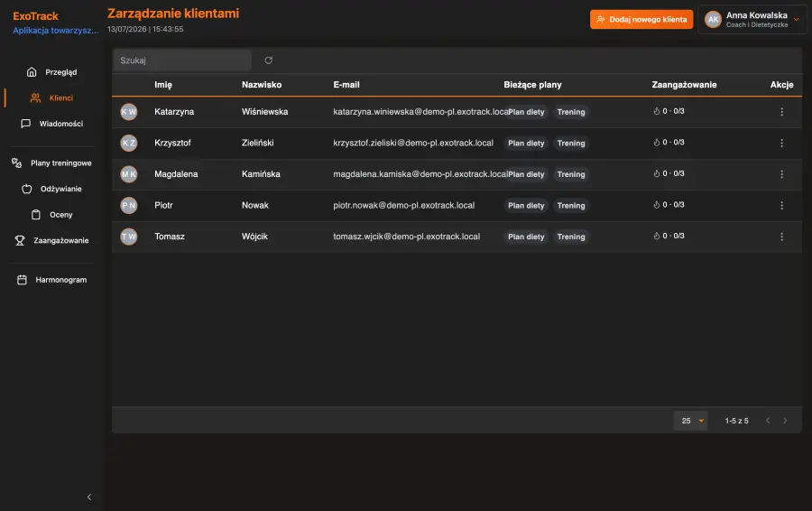
Task: Open Wiadomości messages icon
Action: (x=25, y=124)
